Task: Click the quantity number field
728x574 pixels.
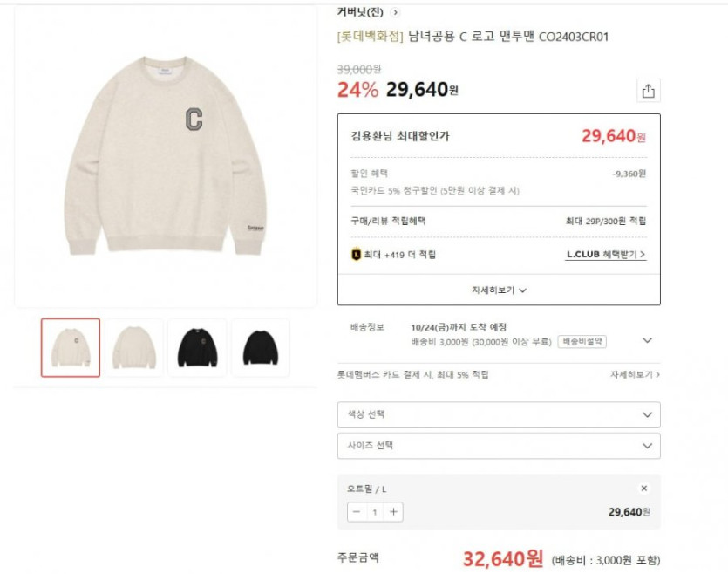Action: pyautogui.click(x=375, y=512)
